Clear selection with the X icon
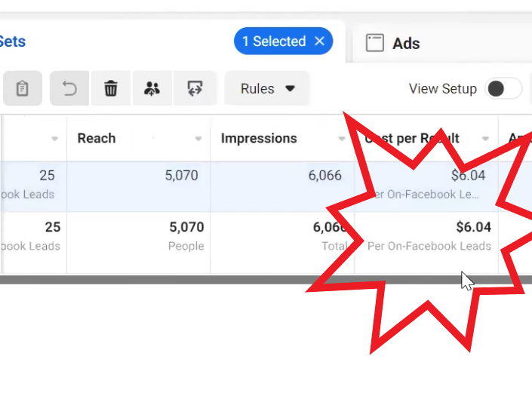The image size is (532, 399). (320, 41)
